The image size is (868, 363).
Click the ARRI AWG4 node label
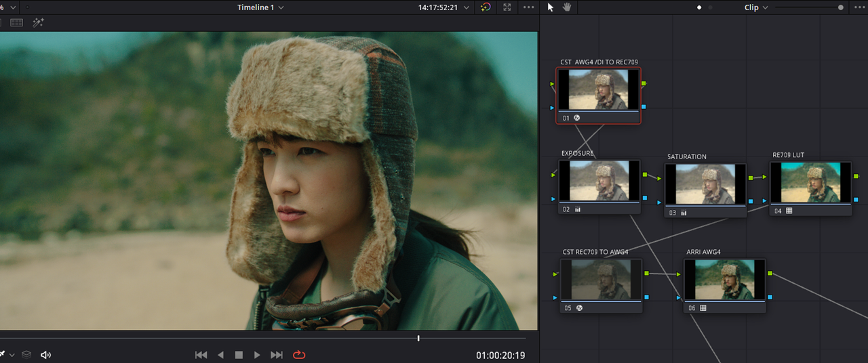(x=703, y=252)
